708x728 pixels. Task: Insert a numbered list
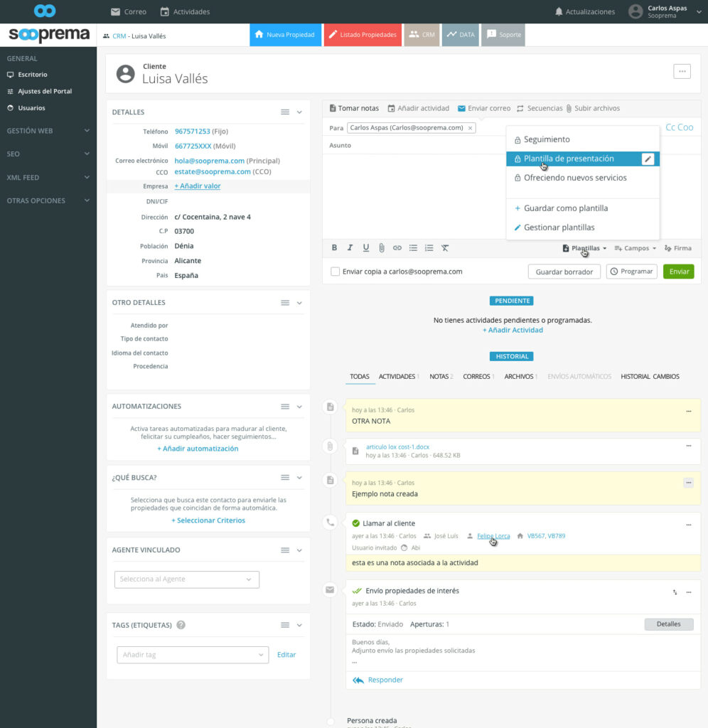pos(429,248)
